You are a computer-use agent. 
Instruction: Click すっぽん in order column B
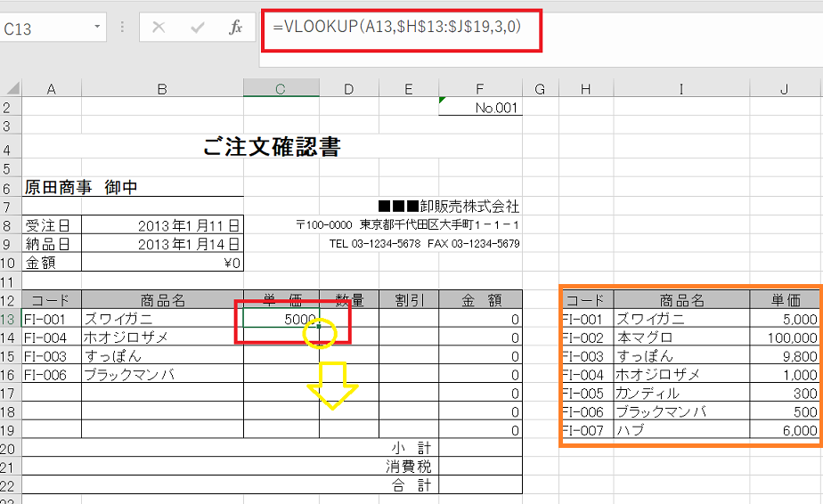click(x=162, y=356)
